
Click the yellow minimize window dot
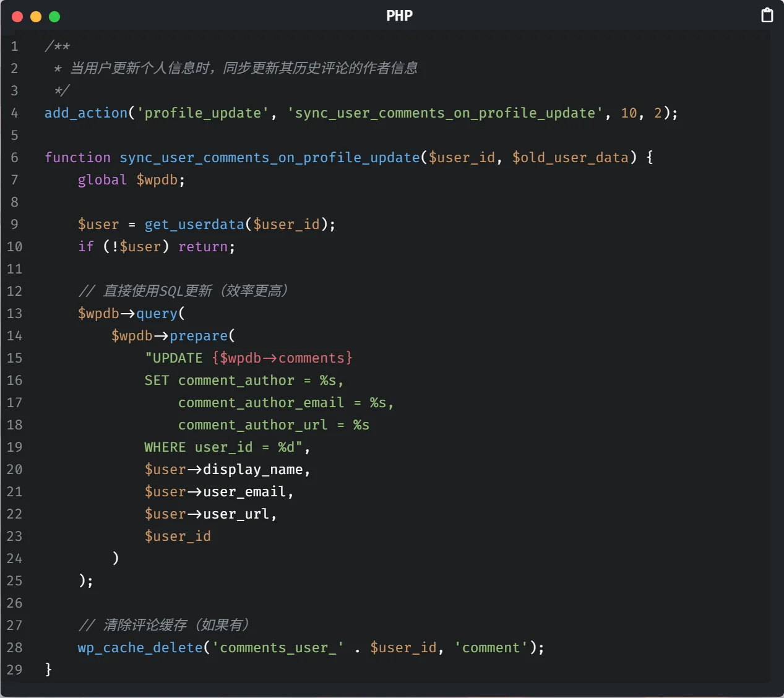[x=36, y=17]
